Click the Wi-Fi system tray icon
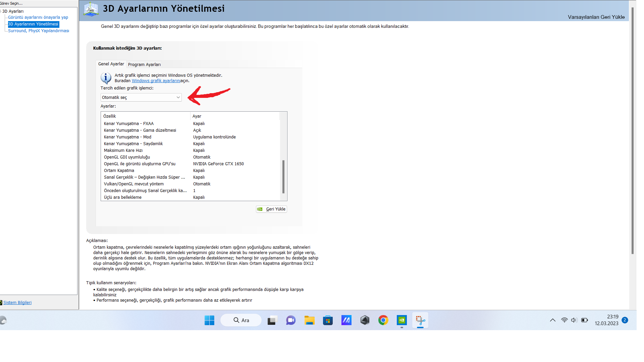The image size is (644, 362). 564,320
